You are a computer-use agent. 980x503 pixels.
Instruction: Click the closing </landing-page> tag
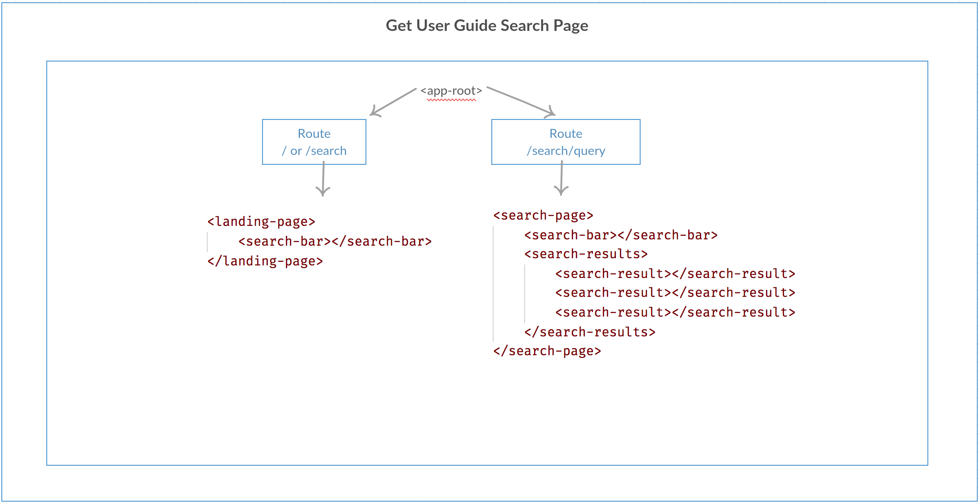(x=265, y=261)
